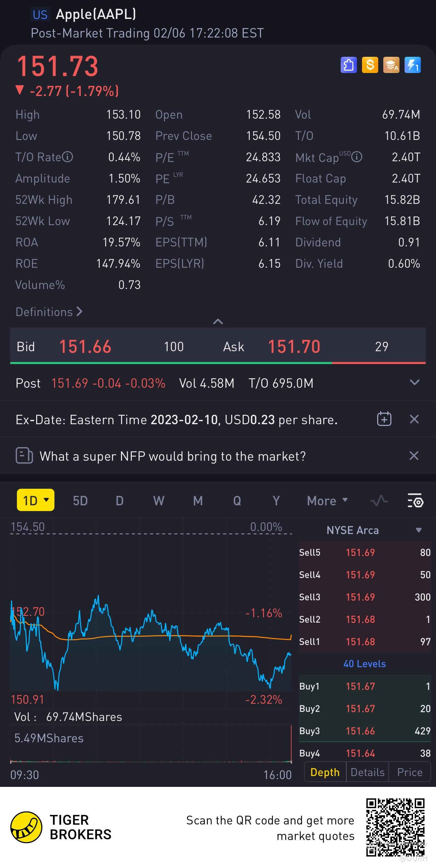
Task: Open the 1D timeframe dropdown
Action: click(x=35, y=500)
